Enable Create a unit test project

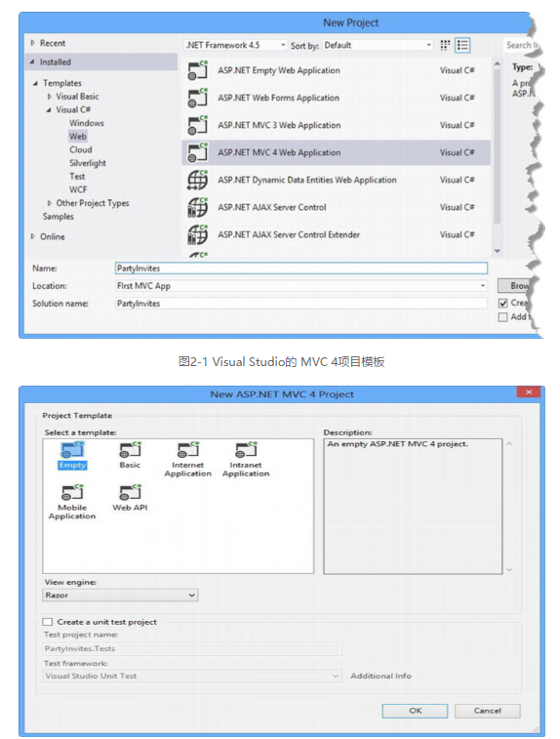pyautogui.click(x=48, y=622)
